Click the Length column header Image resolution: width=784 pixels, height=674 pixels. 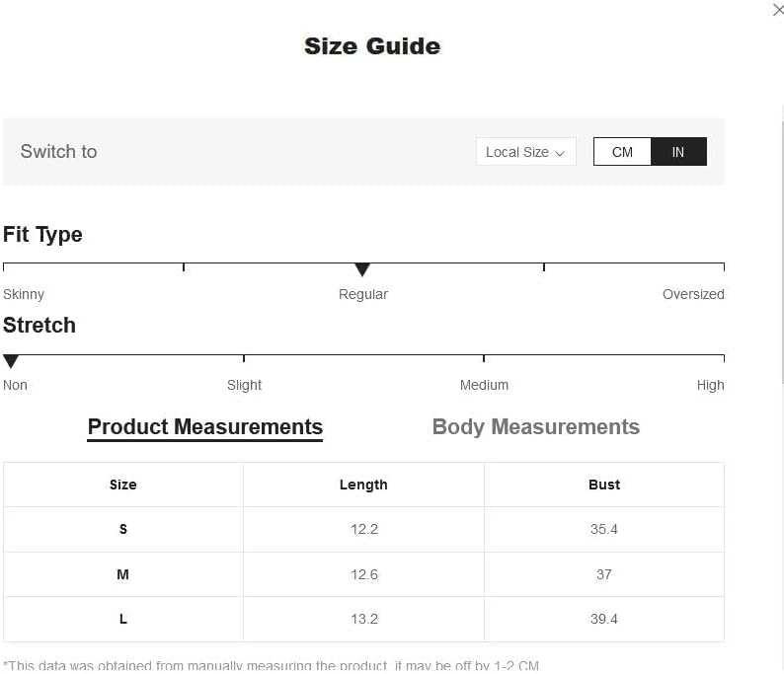[x=363, y=485]
